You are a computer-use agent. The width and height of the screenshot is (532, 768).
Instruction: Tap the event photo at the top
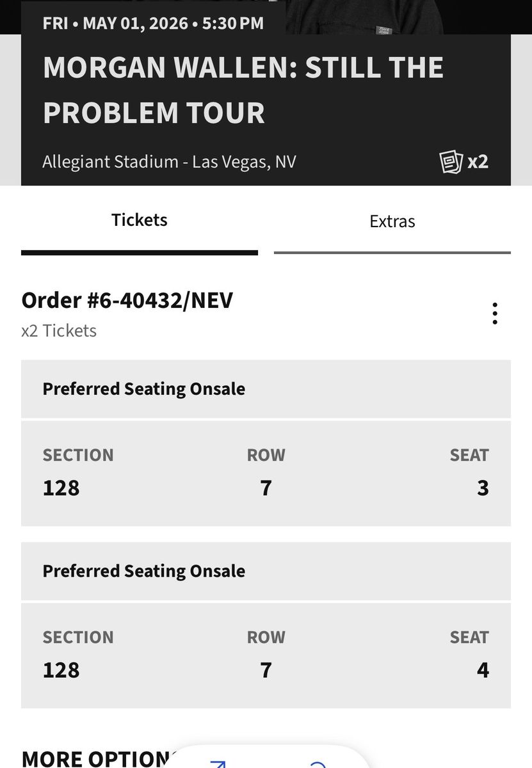(x=397, y=16)
